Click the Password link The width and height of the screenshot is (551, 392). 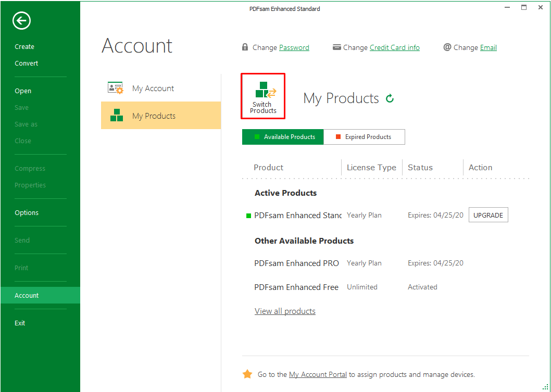pos(294,47)
